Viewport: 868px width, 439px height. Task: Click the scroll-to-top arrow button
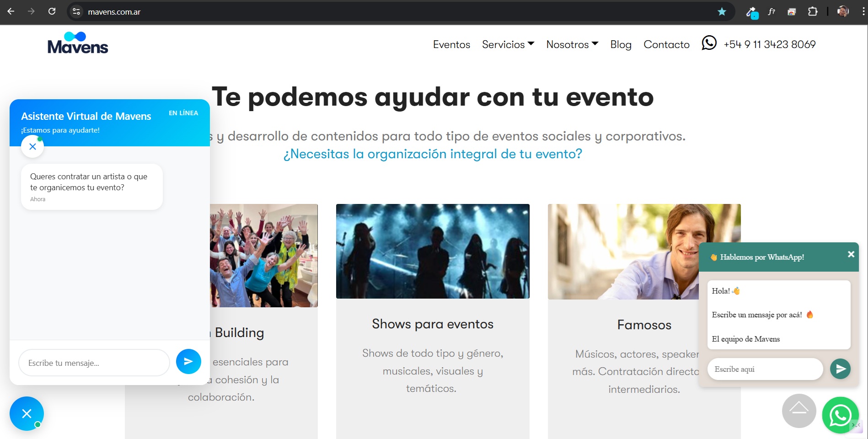click(798, 411)
